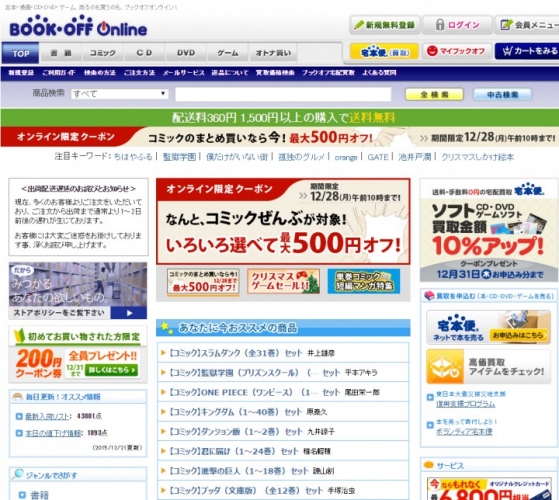
Task: Select the TOP tab
Action: tap(20, 53)
